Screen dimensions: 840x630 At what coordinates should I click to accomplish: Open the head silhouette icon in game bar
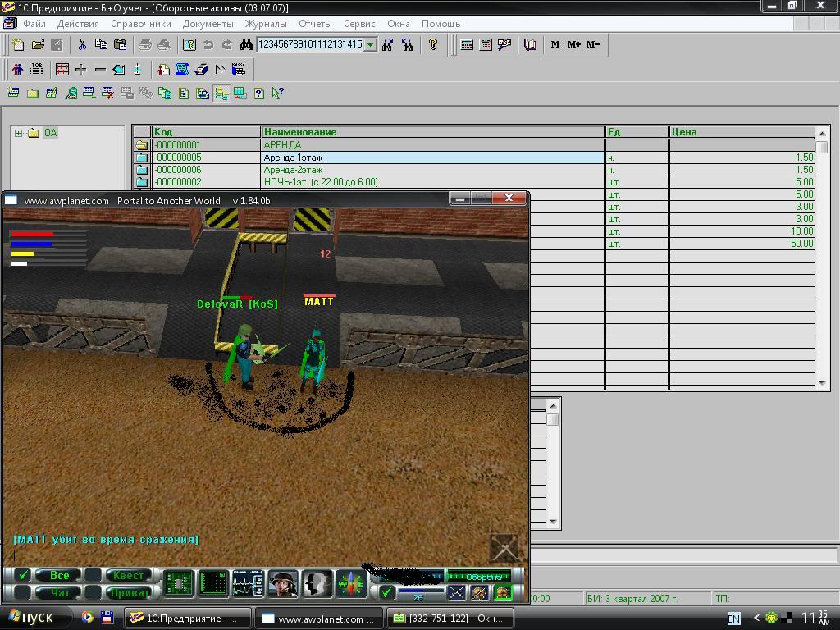(x=317, y=583)
